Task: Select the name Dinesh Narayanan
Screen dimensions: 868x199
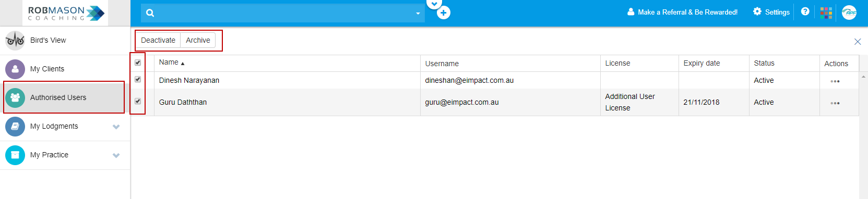Action: point(189,80)
